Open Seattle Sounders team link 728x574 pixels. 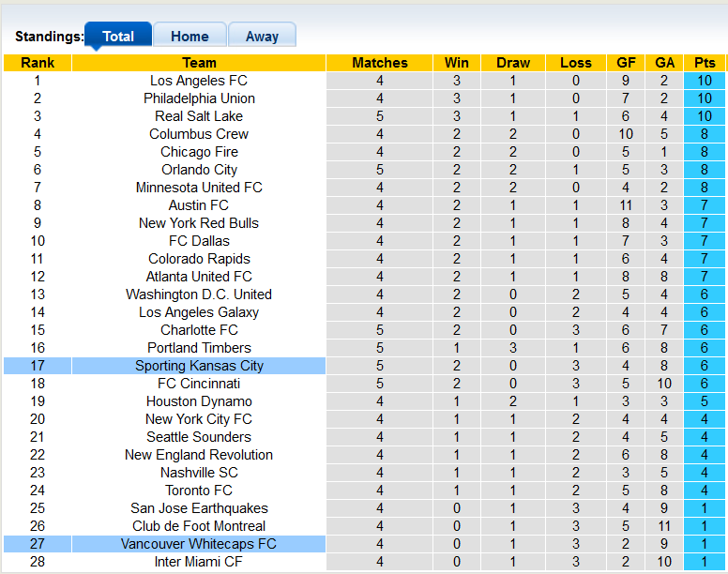tap(199, 437)
